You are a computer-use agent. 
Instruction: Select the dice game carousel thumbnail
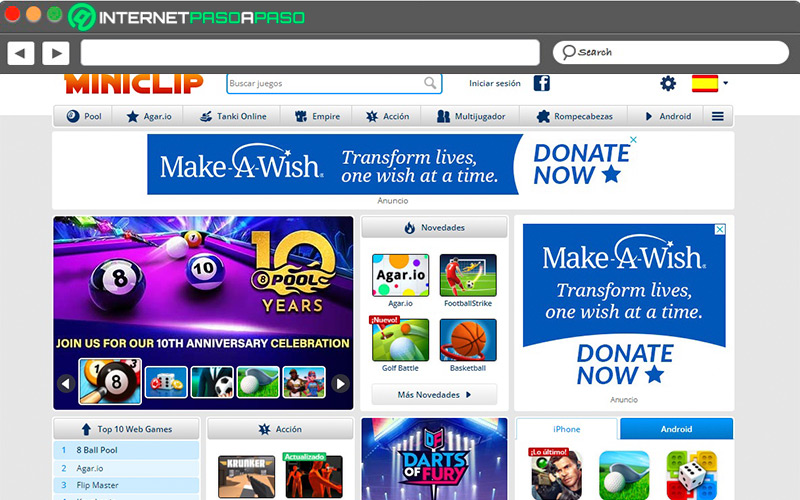166,382
